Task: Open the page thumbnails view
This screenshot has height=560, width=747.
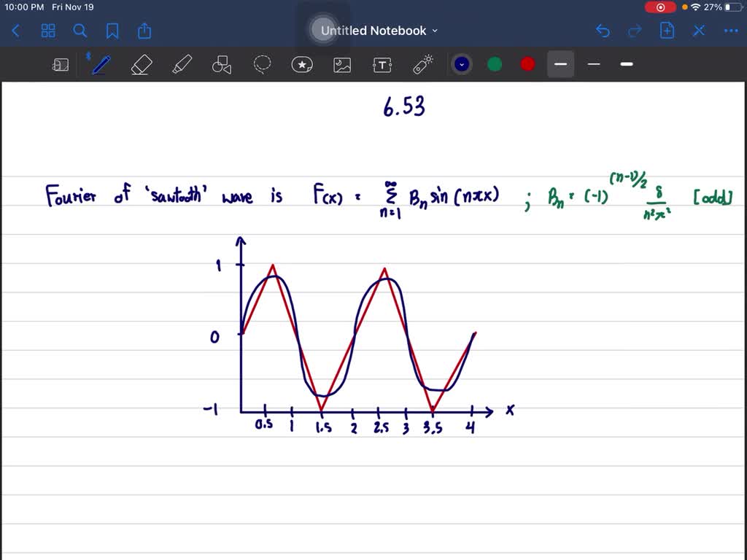Action: [x=48, y=31]
